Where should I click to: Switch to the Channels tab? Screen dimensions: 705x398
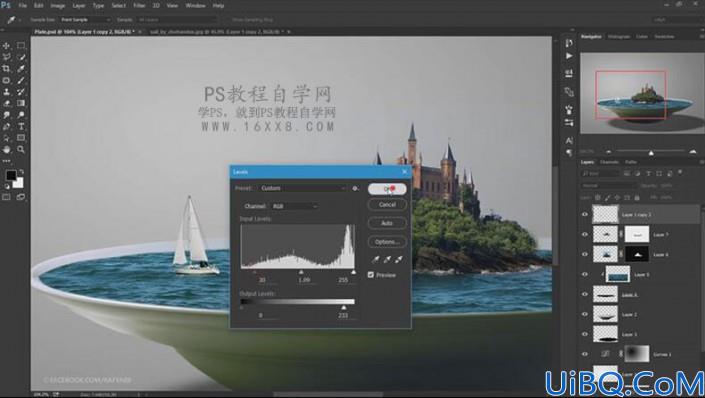[609, 162]
